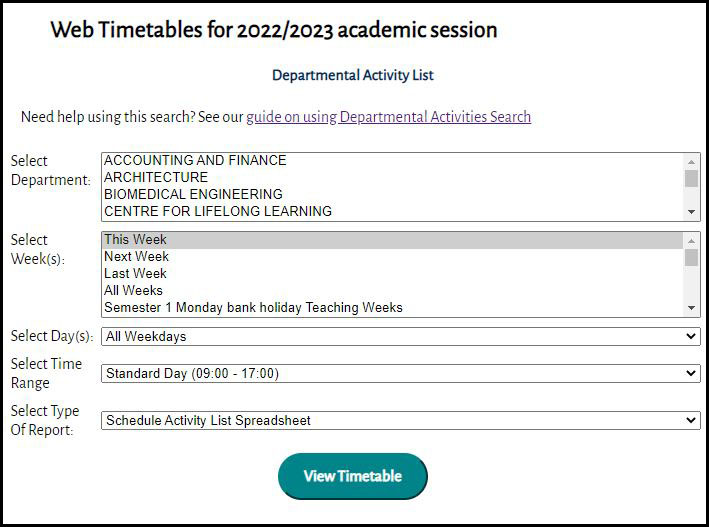Image resolution: width=709 pixels, height=527 pixels.
Task: Select Last Week option
Action: pos(135,274)
